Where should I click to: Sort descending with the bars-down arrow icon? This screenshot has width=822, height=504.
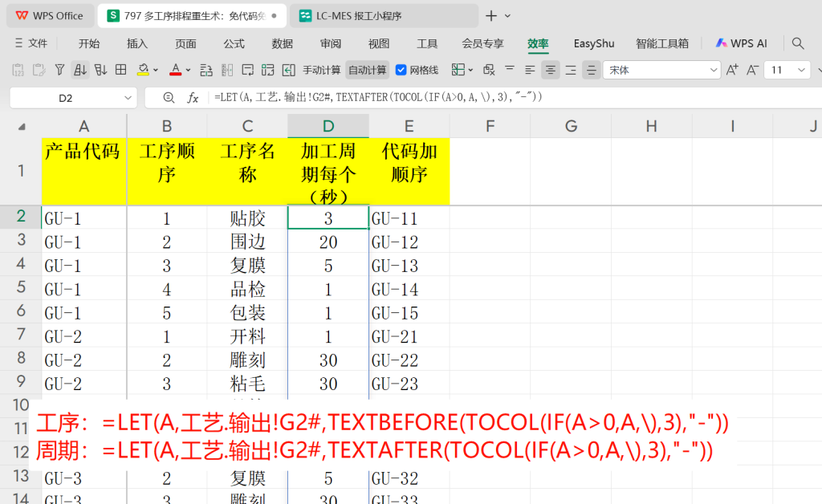point(100,70)
